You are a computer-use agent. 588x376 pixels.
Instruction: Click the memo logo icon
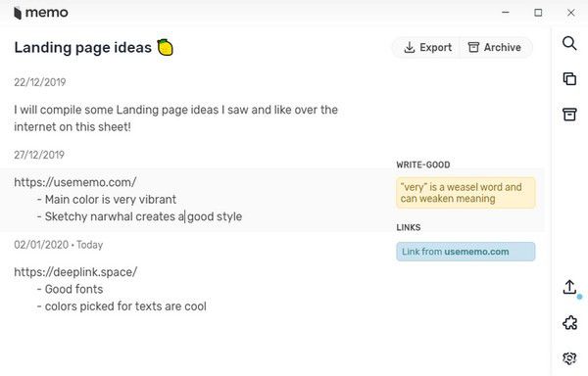click(x=18, y=13)
